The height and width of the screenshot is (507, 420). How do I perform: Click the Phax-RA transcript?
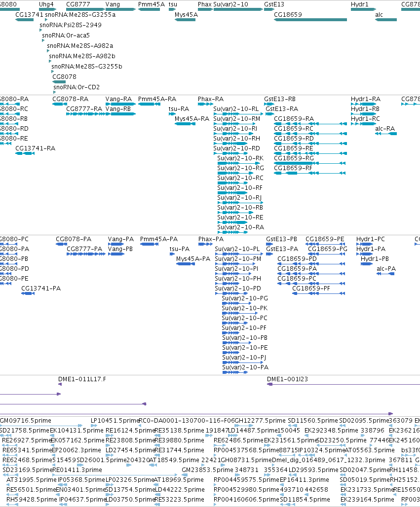[205, 104]
